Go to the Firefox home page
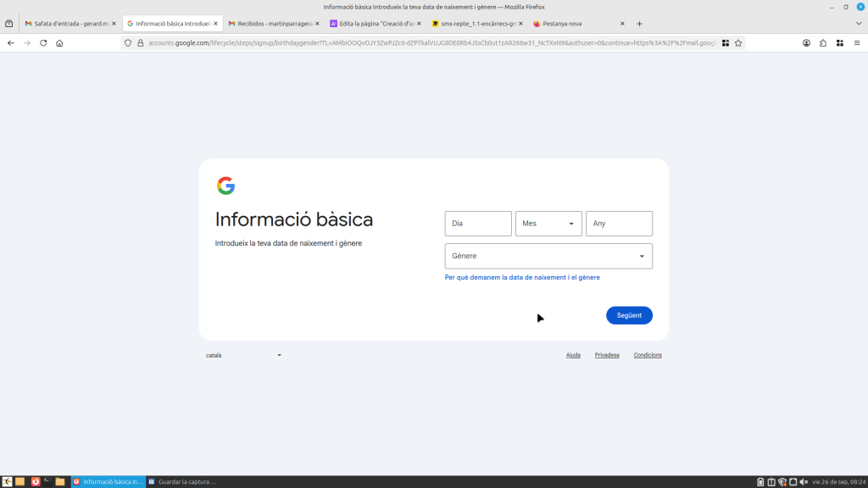868x488 pixels. click(x=59, y=42)
